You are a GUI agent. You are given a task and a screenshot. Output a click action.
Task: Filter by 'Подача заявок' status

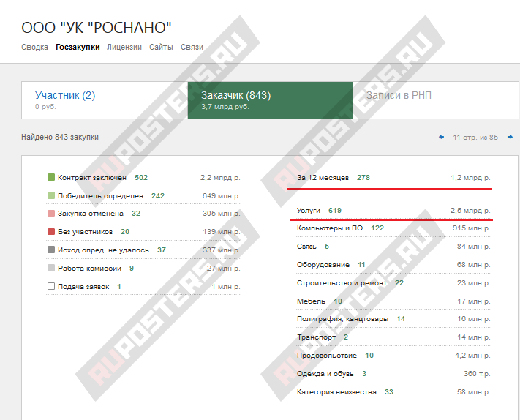(x=83, y=287)
